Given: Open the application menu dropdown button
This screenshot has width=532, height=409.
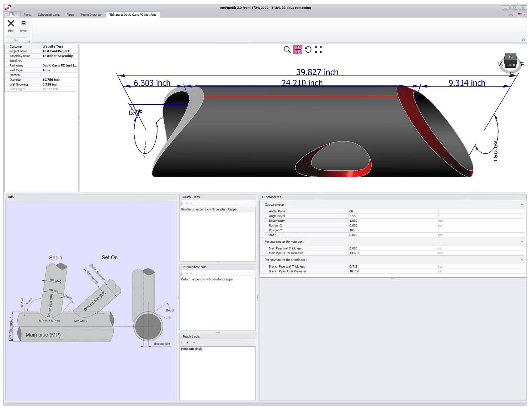Looking at the screenshot, I should pos(13,14).
